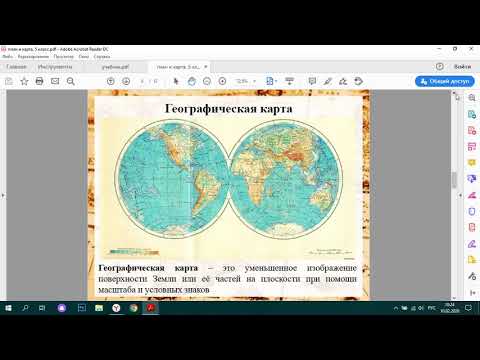Open the File menu
Screen dimensions: 480x360
pyautogui.click(x=7, y=57)
